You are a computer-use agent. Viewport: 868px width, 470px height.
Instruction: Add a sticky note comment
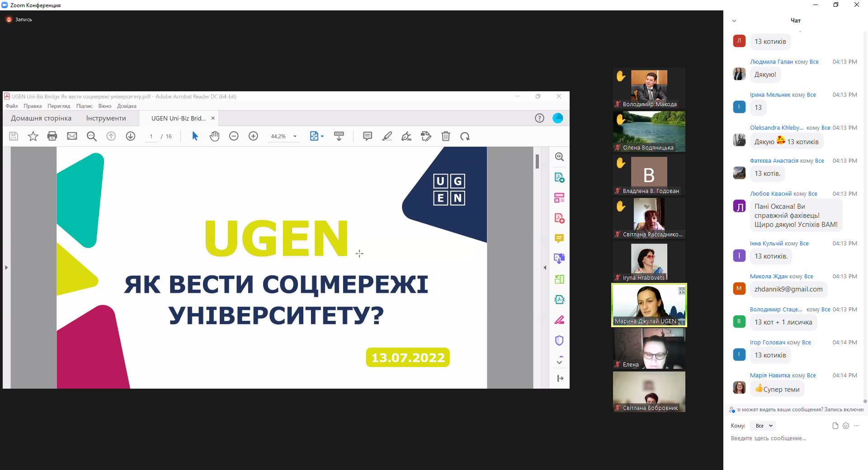(368, 136)
